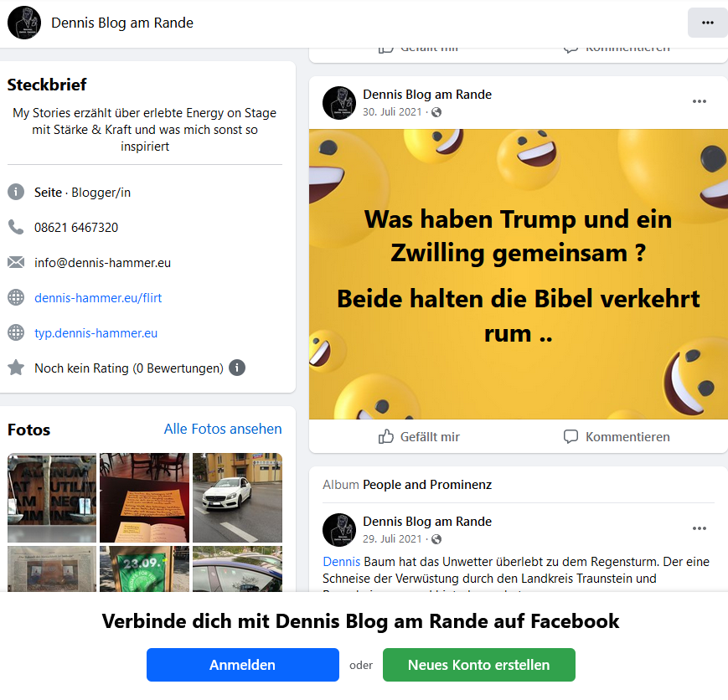The height and width of the screenshot is (700, 728).
Task: Click the Anmelden button
Action: tap(243, 665)
